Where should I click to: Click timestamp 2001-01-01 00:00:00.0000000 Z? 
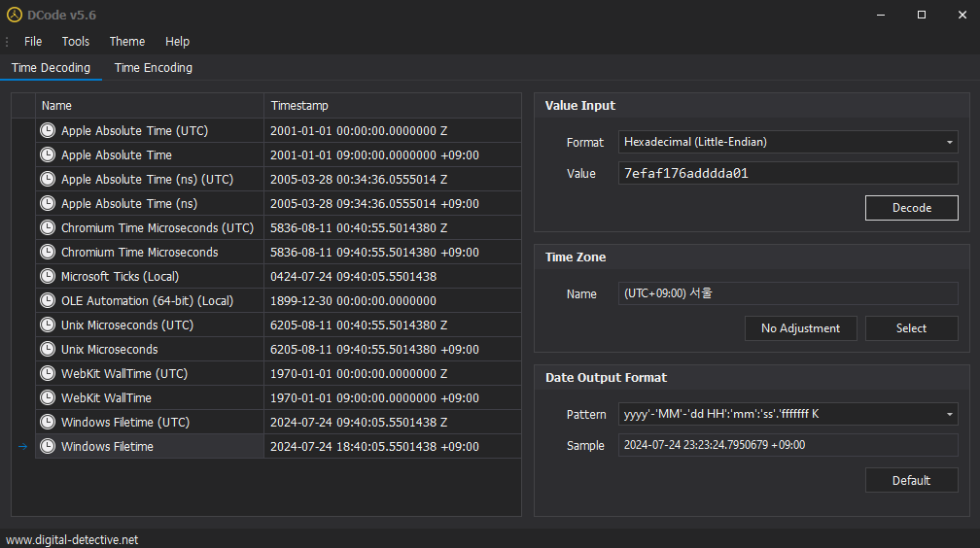(359, 130)
